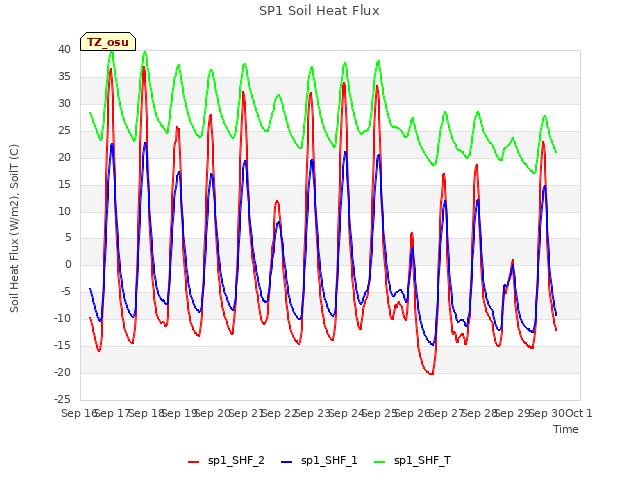
Task: Click the Time x-axis label
Action: point(566,429)
